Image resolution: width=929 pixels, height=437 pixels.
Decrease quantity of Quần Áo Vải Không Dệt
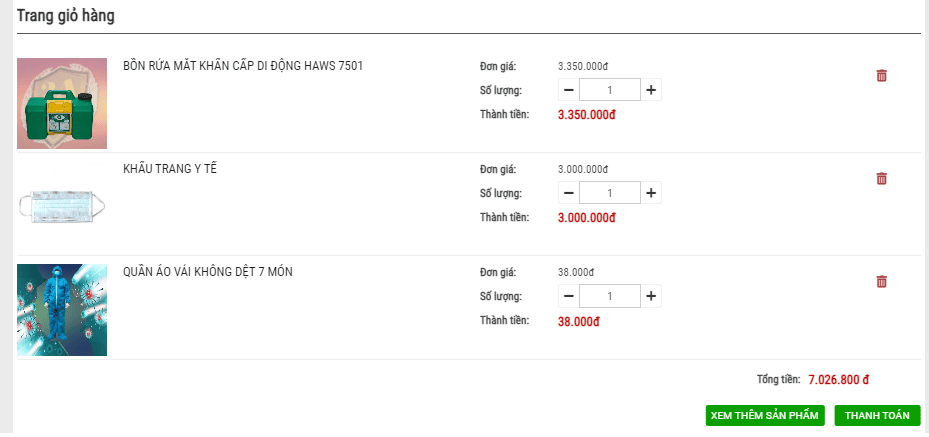coord(569,296)
